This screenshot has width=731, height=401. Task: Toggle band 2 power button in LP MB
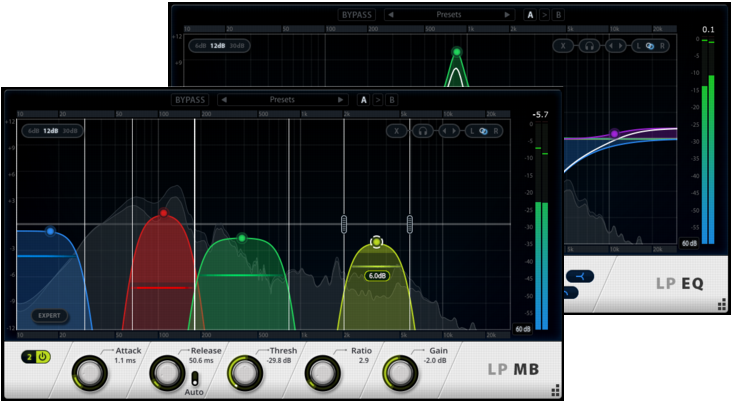42,357
